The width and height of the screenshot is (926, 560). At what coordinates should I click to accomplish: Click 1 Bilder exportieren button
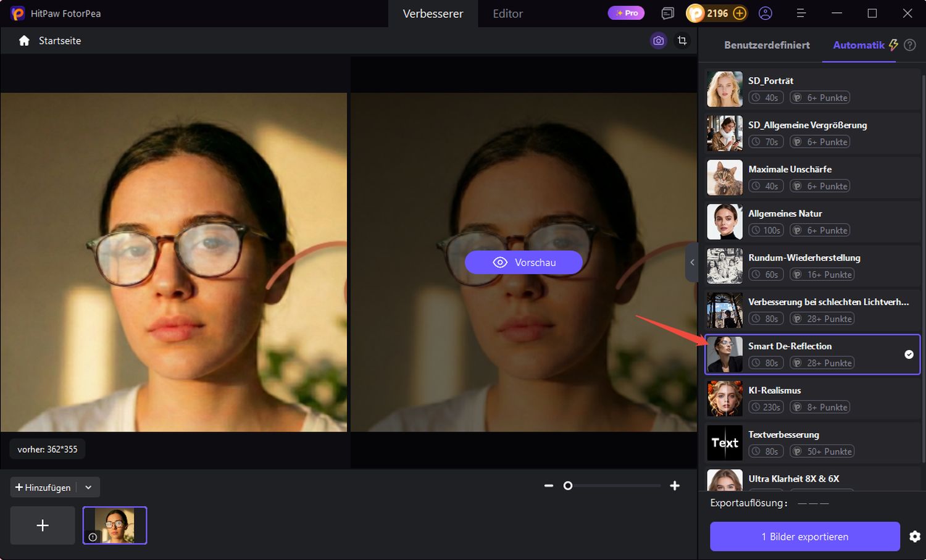(x=805, y=537)
